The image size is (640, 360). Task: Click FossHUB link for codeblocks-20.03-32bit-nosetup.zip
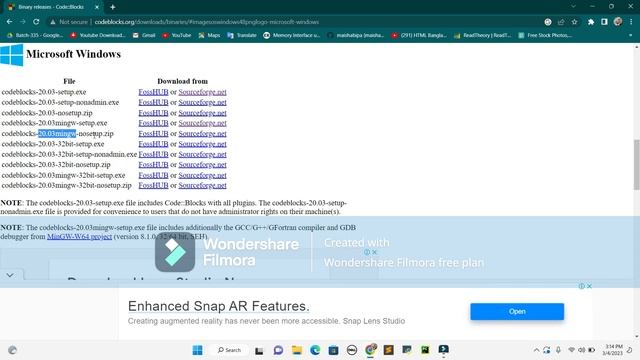click(x=153, y=165)
